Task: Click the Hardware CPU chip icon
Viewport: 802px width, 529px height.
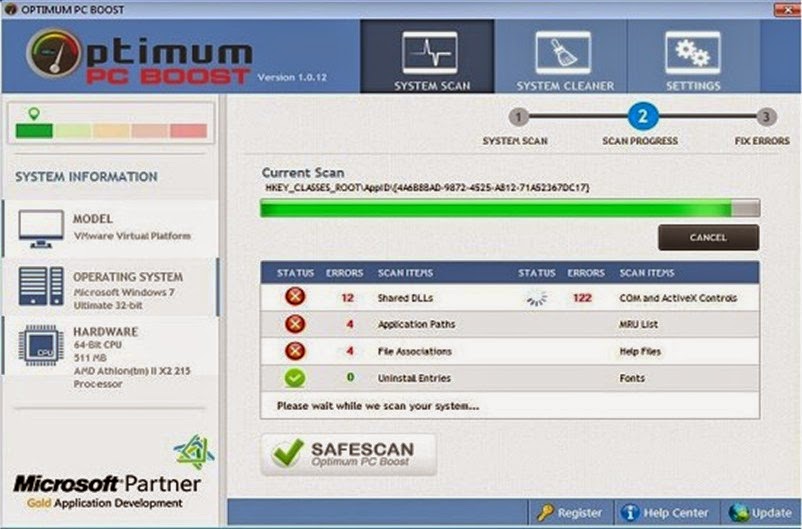Action: tap(41, 345)
